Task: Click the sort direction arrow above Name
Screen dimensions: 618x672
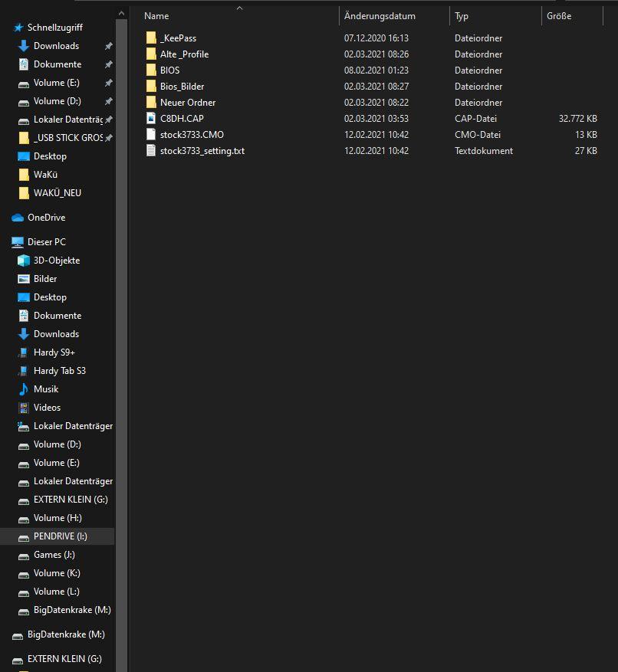Action: point(240,8)
